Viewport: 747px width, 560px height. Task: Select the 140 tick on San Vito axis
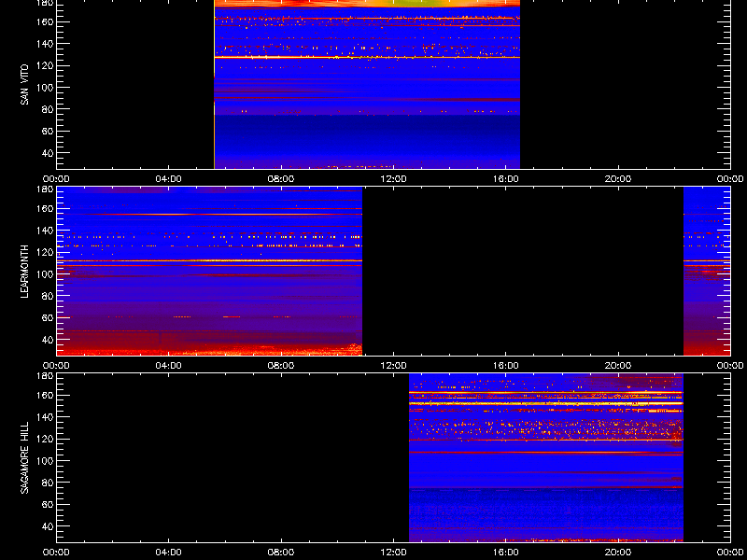pyautogui.click(x=43, y=44)
